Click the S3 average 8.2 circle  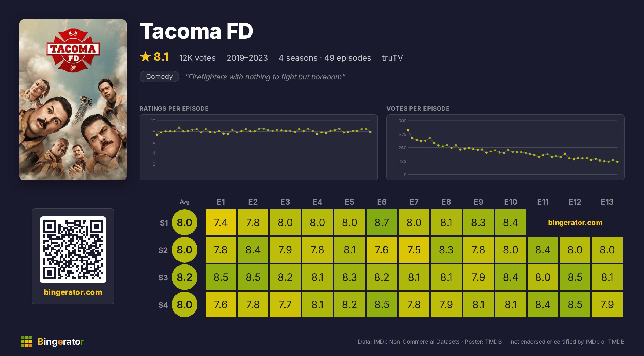click(185, 277)
